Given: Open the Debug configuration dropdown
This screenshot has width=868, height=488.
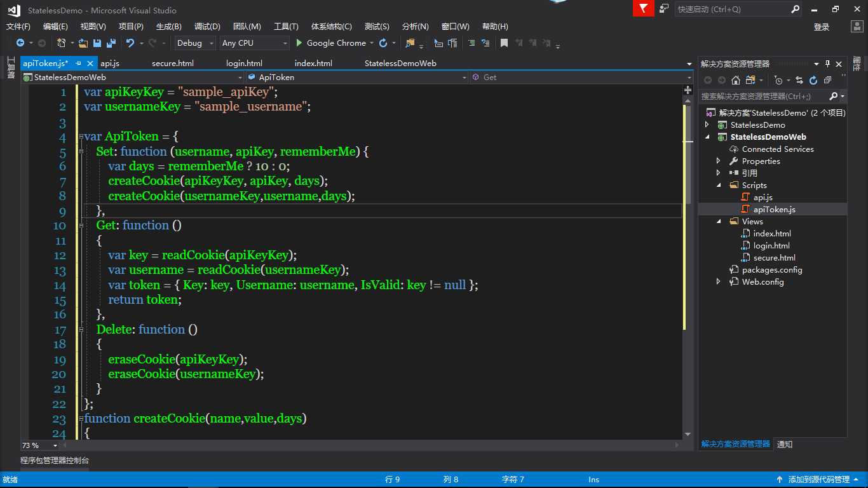Looking at the screenshot, I should tap(195, 43).
